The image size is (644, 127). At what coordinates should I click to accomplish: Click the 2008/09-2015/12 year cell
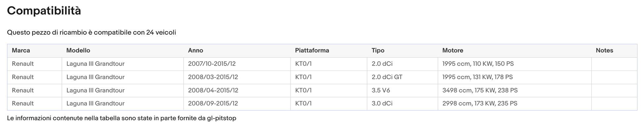[x=237, y=104]
